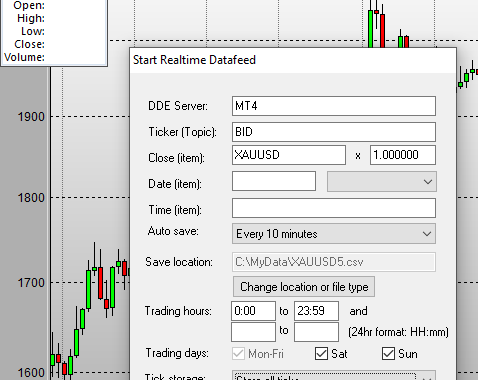478x380 pixels.
Task: Click the Ticker (Topic) field containing BID
Action: coord(334,132)
